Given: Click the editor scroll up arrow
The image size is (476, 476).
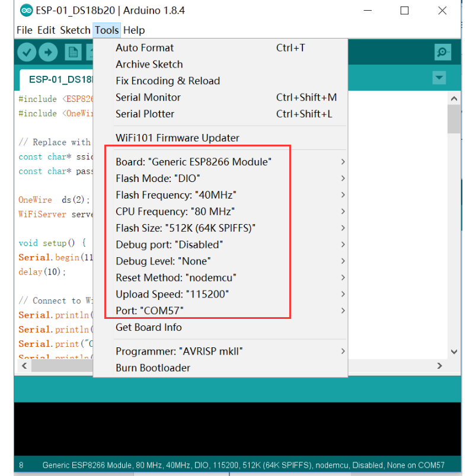Looking at the screenshot, I should (x=454, y=98).
